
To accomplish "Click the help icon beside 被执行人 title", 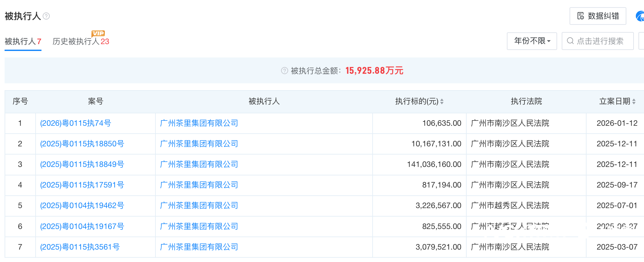I will [x=46, y=16].
